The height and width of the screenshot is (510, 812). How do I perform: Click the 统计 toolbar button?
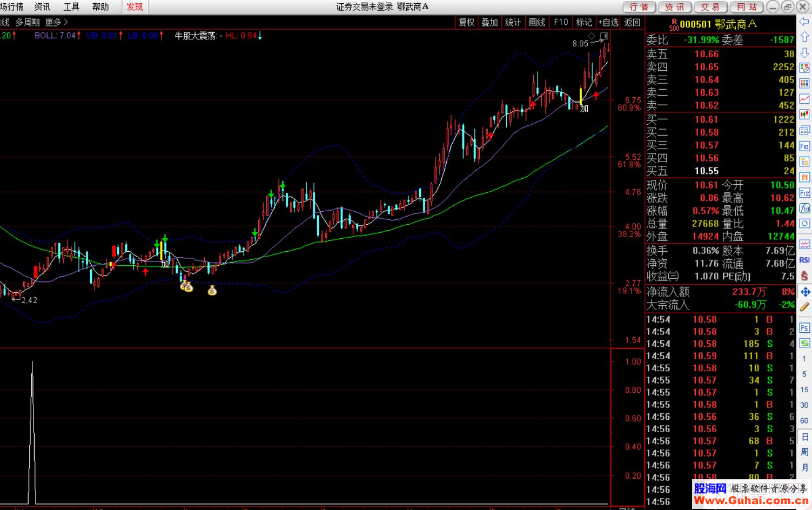pyautogui.click(x=513, y=22)
